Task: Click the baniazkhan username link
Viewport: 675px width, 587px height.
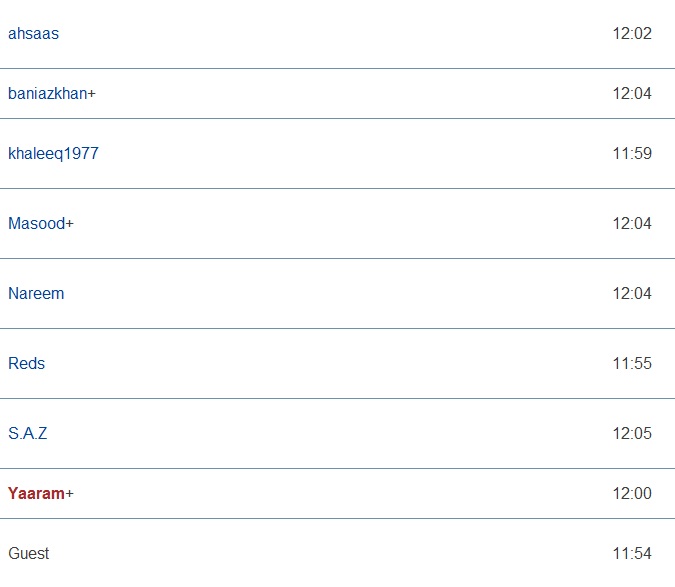Action: pos(47,94)
